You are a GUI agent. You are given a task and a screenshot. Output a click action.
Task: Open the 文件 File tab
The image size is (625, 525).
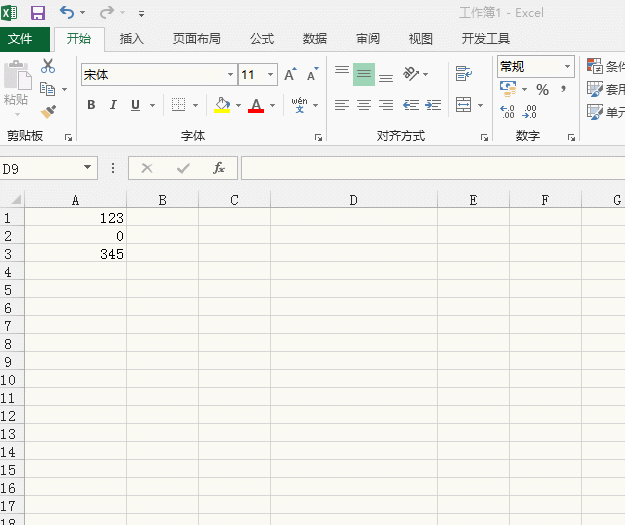point(25,39)
